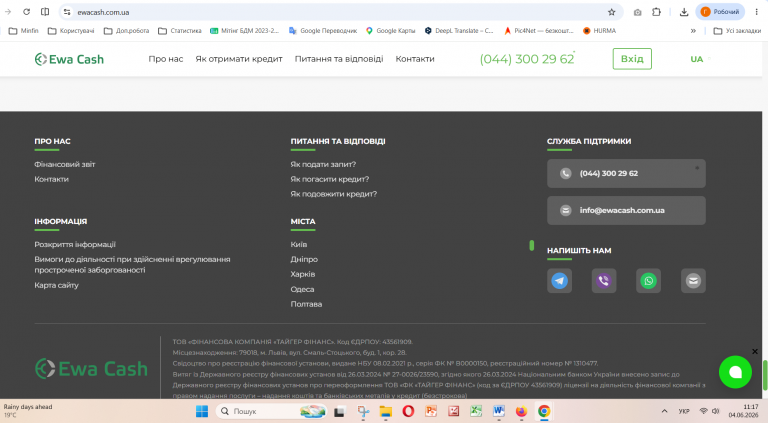The image size is (768, 423).
Task: Open the browser reading mode book icon
Action: coord(45,12)
